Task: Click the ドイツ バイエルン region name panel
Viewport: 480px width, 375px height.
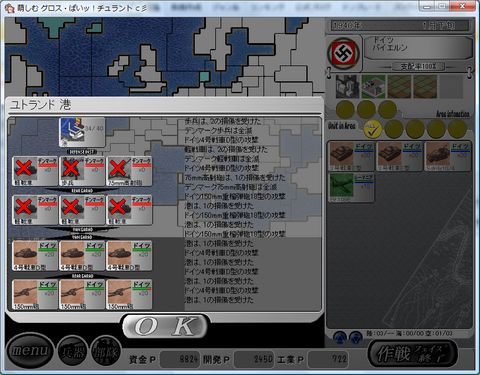Action: 418,47
